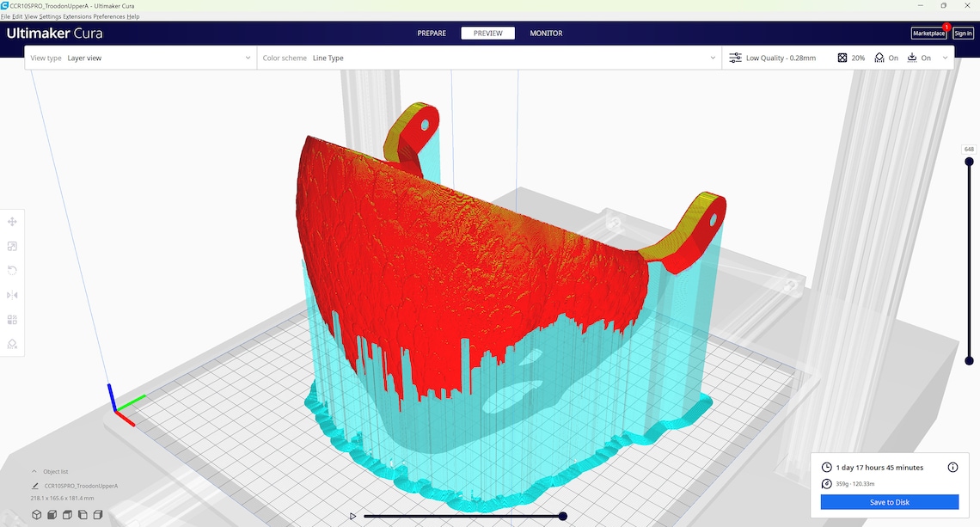Click the 3D perspective view icon

pos(36,514)
